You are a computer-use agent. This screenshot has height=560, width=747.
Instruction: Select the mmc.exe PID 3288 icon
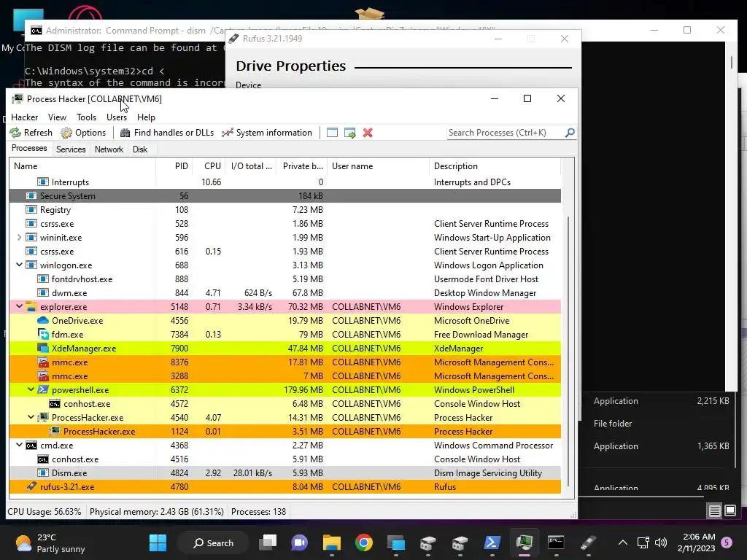43,376
